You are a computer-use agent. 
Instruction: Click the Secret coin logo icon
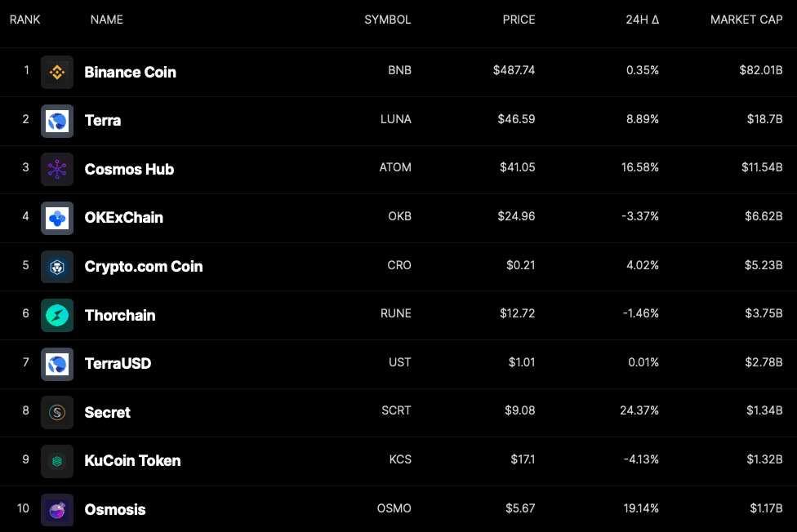click(x=57, y=412)
